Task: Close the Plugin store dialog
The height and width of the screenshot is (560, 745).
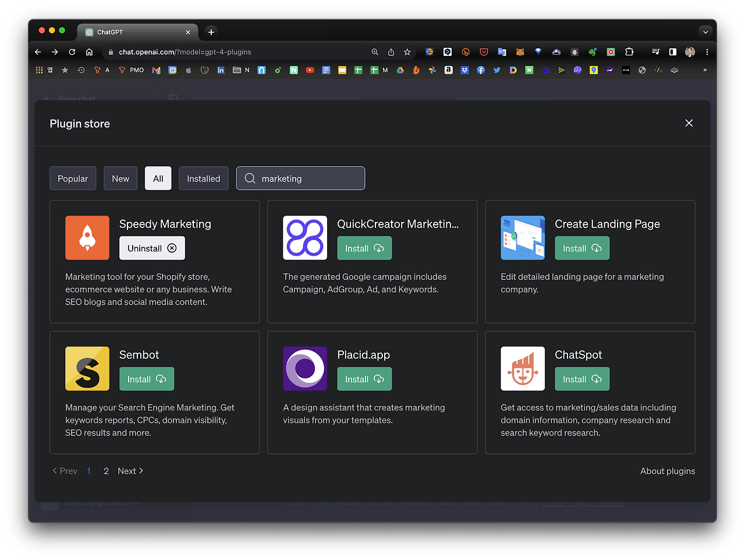Action: tap(689, 123)
